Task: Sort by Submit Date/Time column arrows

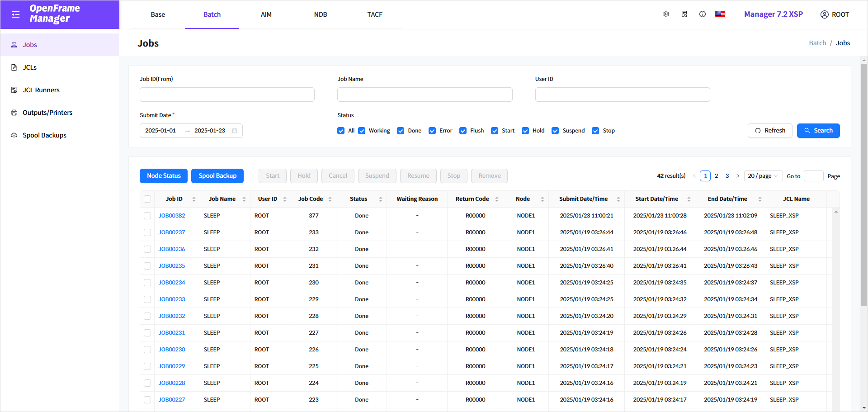Action: (x=618, y=199)
